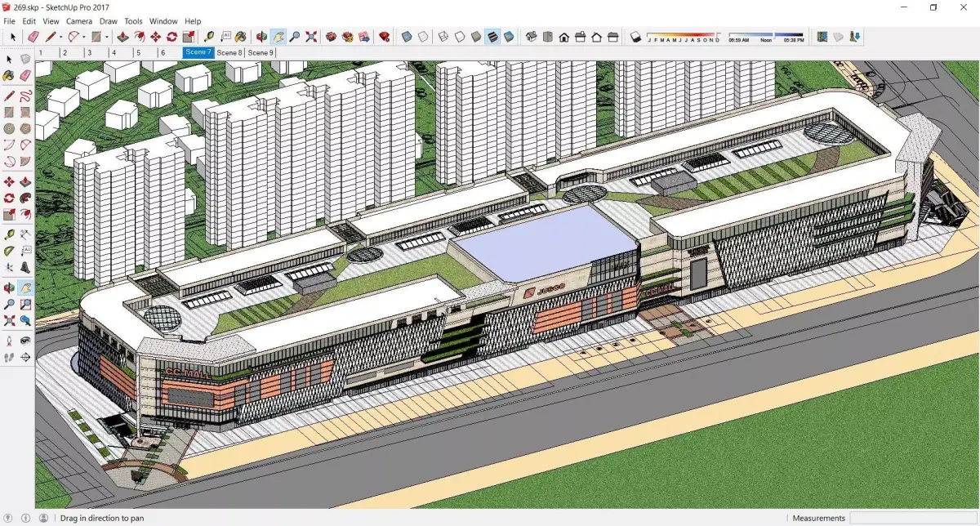This screenshot has width=980, height=526.
Task: Click Zoom Extents in top toolbar
Action: click(x=311, y=37)
